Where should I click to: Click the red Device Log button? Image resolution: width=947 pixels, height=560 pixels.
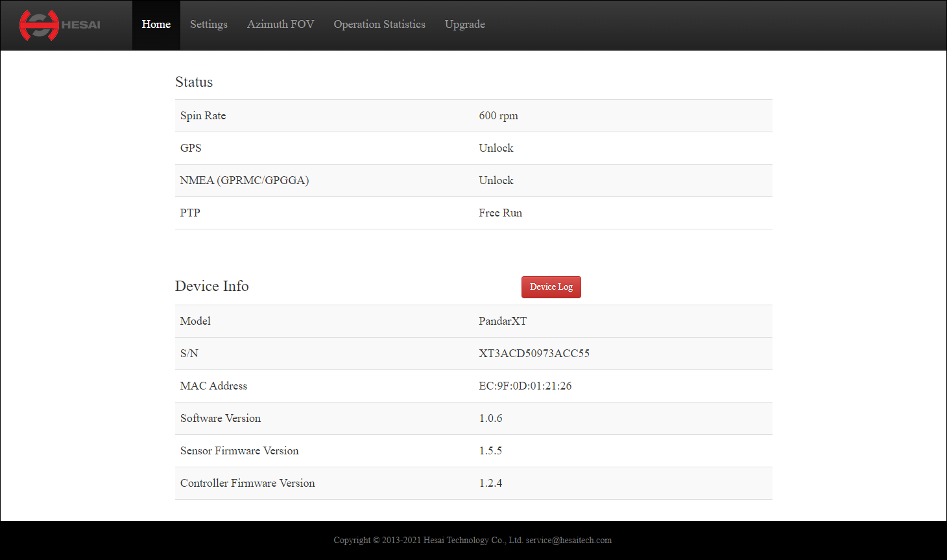click(551, 287)
